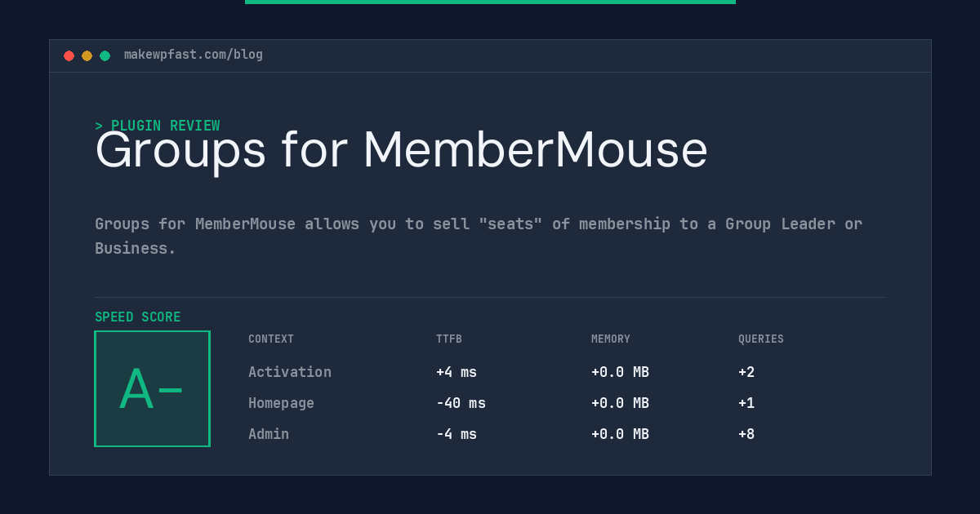Select the Homepage row label

pos(281,403)
